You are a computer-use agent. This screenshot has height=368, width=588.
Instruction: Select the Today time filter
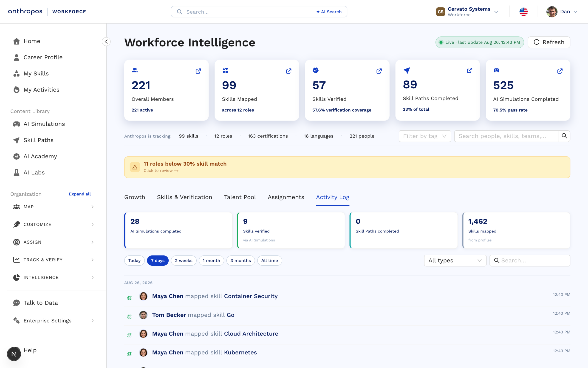pyautogui.click(x=134, y=260)
